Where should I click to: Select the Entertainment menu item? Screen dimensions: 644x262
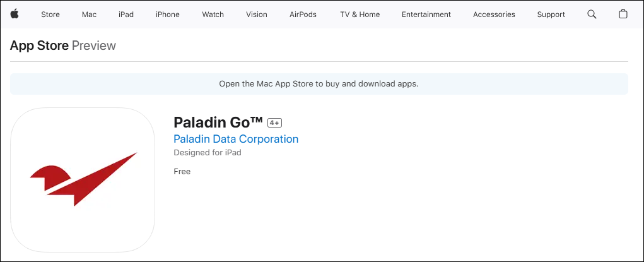(426, 15)
